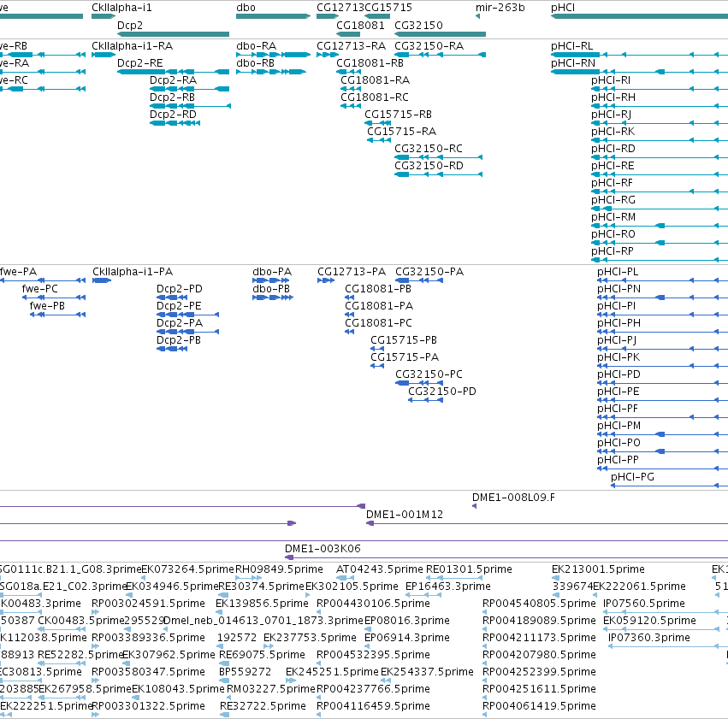
Task: Click BAC clone DME1-008L09.F label
Action: click(513, 498)
